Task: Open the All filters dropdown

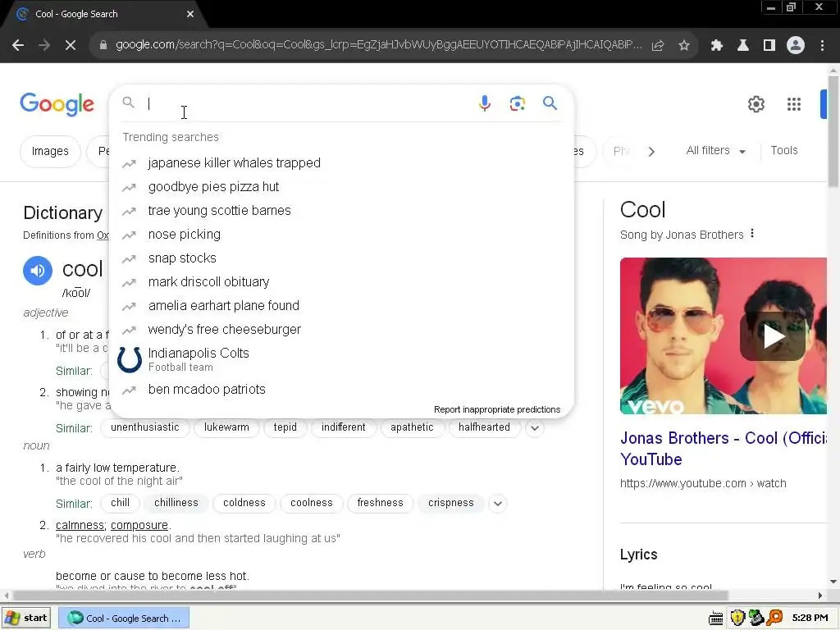Action: [715, 151]
